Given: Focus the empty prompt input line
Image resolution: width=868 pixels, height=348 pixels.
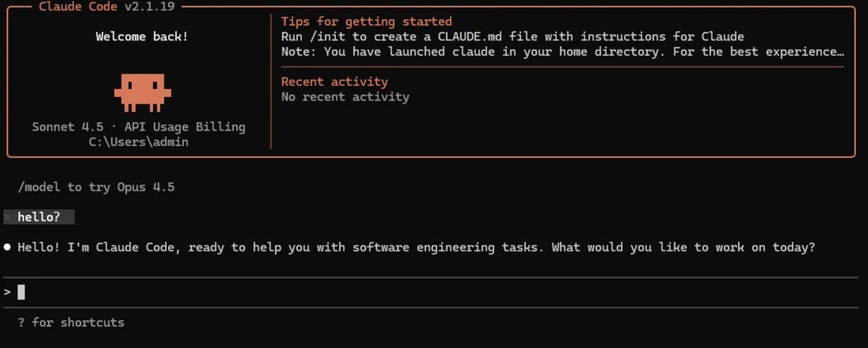Looking at the screenshot, I should tap(422, 292).
